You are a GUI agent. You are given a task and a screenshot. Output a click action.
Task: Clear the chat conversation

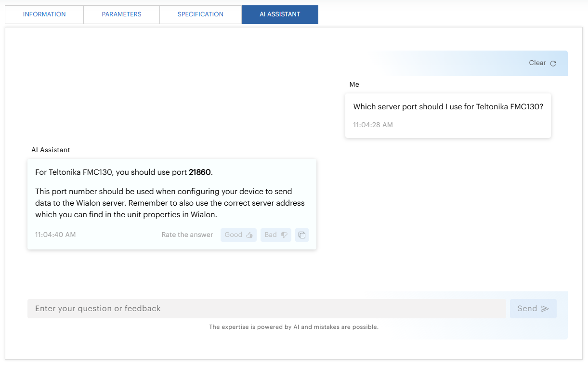click(537, 63)
